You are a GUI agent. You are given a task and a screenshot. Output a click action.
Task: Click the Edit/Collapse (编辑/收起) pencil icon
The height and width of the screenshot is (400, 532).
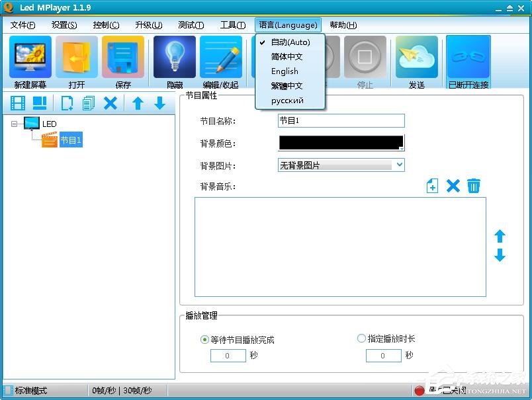[x=221, y=57]
